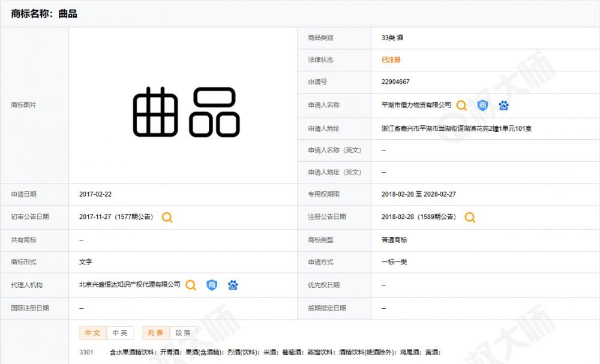Screen dimensions: 600x364
Task: Click the trademark form value 文字
Action: pos(86,262)
